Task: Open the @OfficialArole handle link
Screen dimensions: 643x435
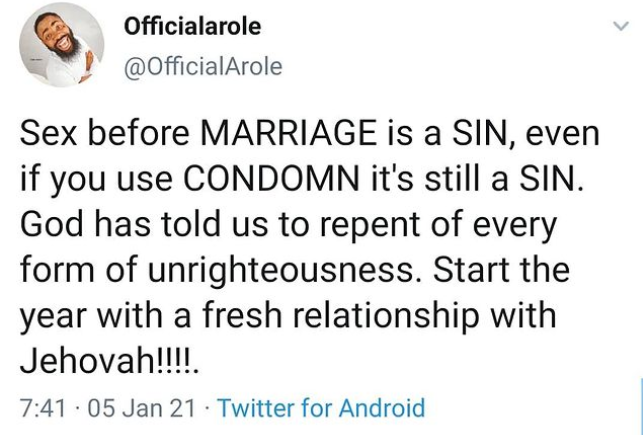Action: point(203,67)
